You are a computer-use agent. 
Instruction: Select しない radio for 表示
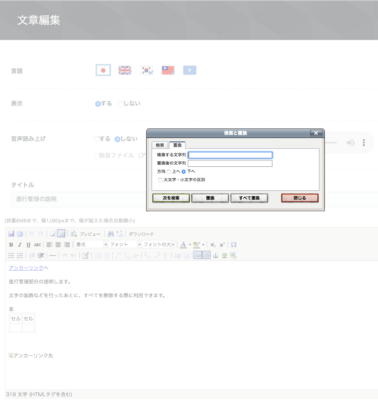tap(120, 104)
